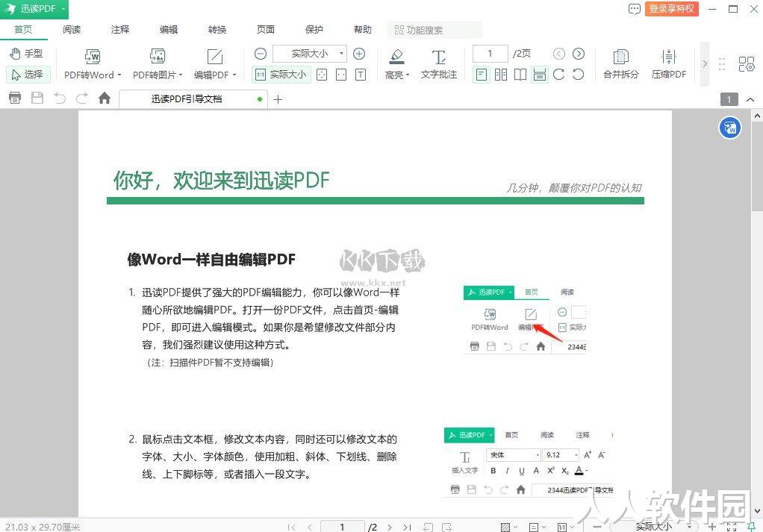The image size is (763, 532).
Task: Click the undo arrow icon
Action: [x=60, y=98]
